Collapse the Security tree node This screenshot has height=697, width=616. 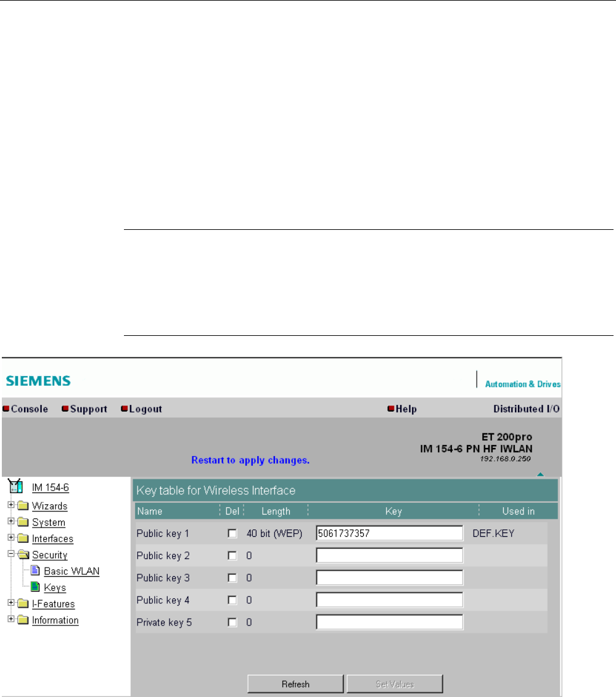11,554
